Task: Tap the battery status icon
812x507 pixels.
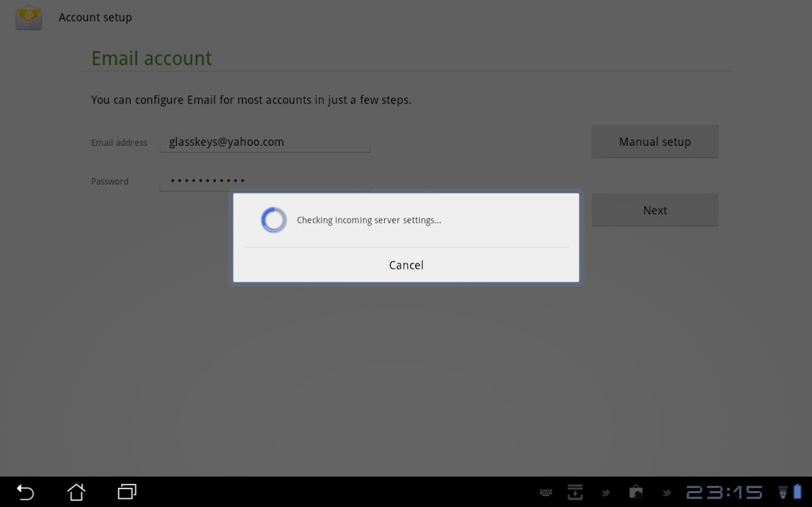Action: (x=797, y=492)
